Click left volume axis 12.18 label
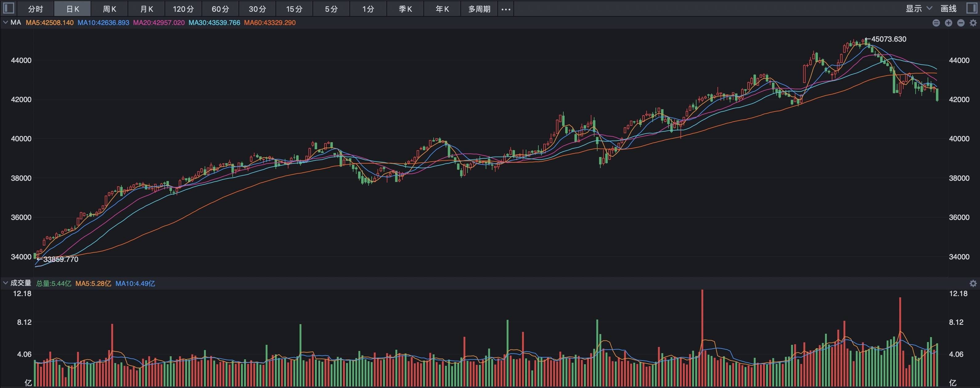The width and height of the screenshot is (980, 388). point(22,294)
